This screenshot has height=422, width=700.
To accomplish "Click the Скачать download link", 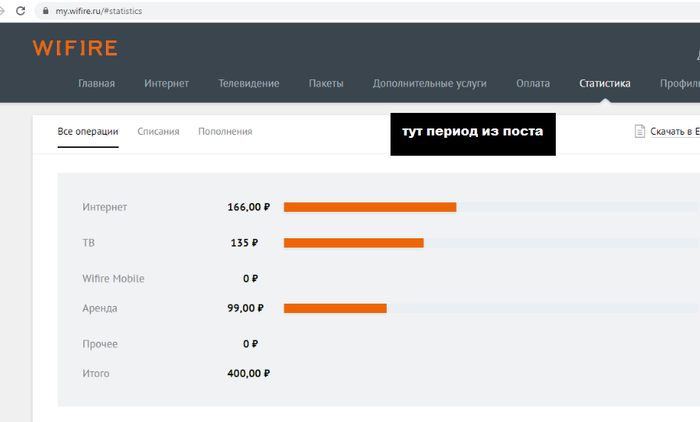I will click(x=672, y=131).
